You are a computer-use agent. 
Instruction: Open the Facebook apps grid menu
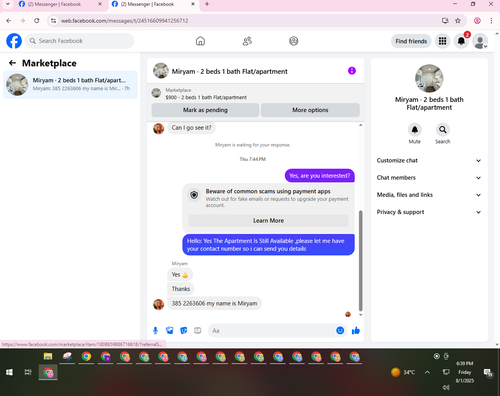442,41
